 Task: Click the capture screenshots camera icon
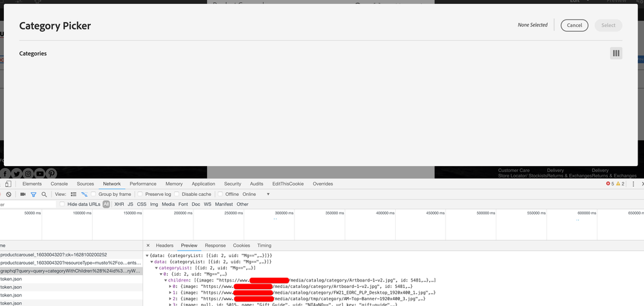[x=23, y=194]
